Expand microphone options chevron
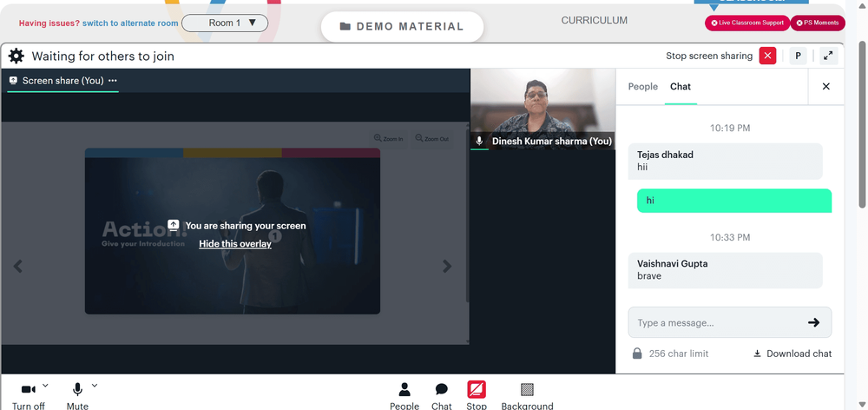 point(94,385)
